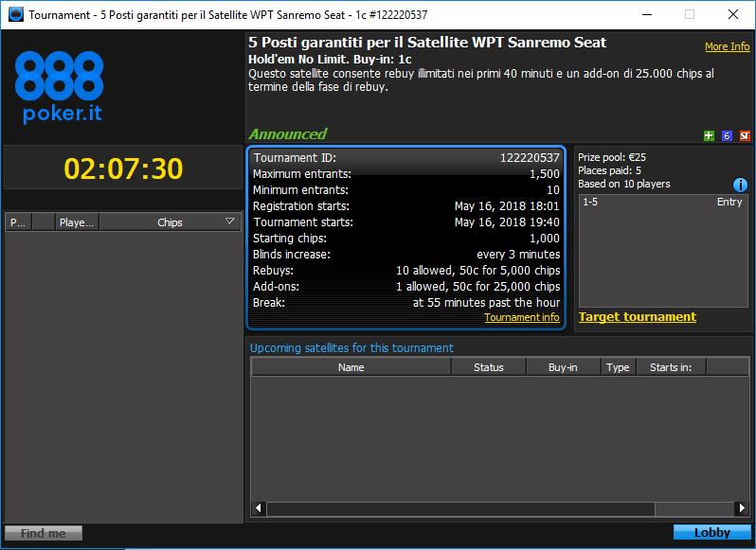Click the tournament title '5 Posti garantiti per il Satellite'

(427, 43)
